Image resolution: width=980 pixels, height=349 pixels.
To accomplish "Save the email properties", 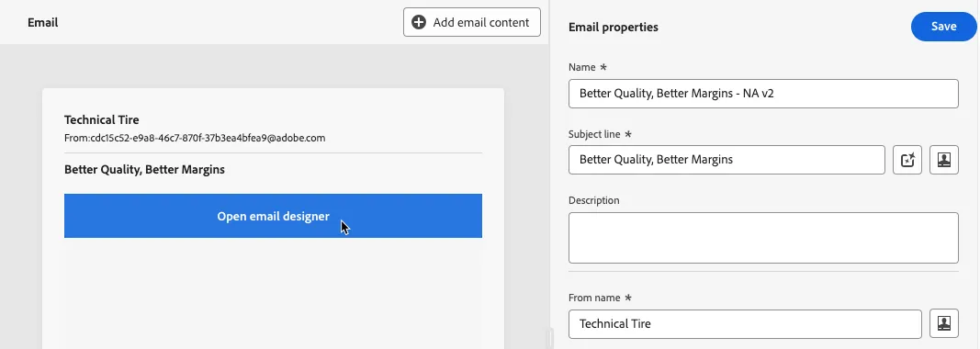I will 944,27.
